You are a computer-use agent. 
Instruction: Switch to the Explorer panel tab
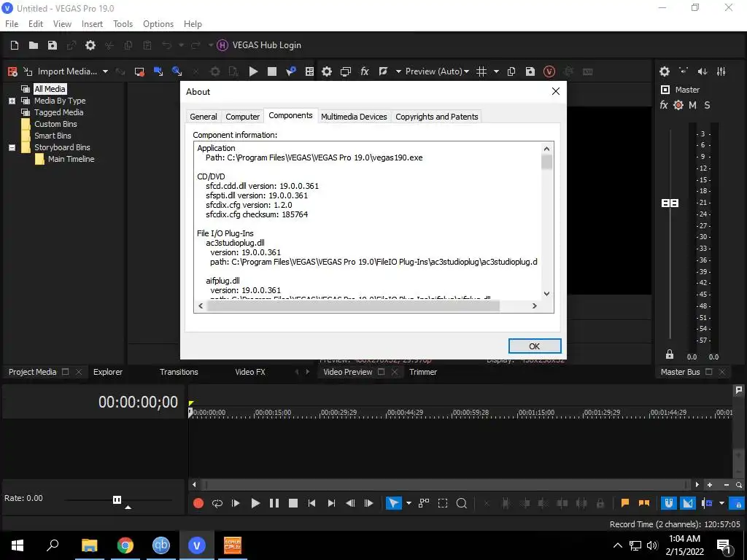108,372
